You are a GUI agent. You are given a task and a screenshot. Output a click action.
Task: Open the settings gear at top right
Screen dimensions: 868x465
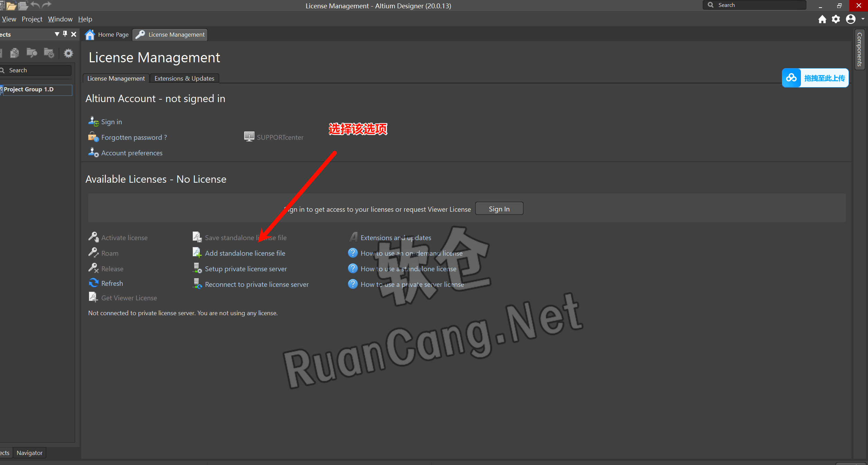836,19
